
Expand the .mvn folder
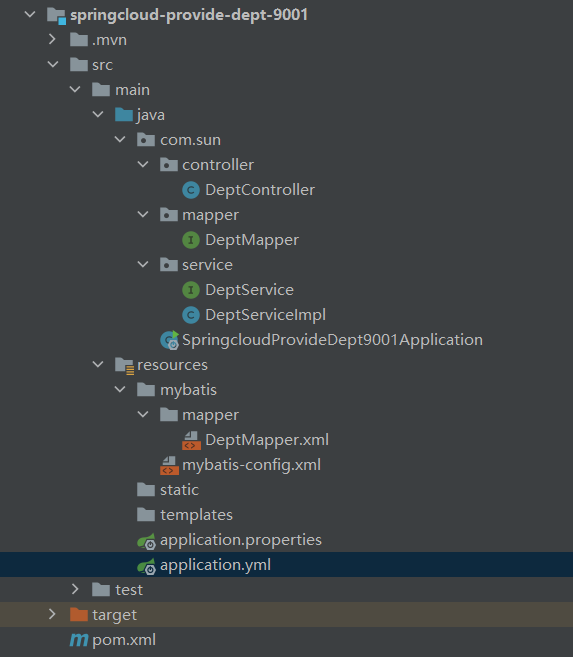[x=52, y=39]
